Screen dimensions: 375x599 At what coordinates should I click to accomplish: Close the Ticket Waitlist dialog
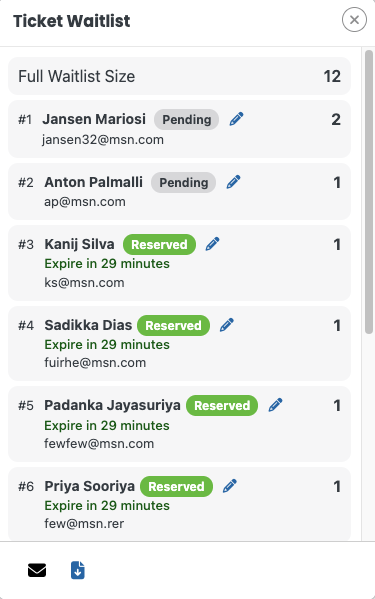354,19
